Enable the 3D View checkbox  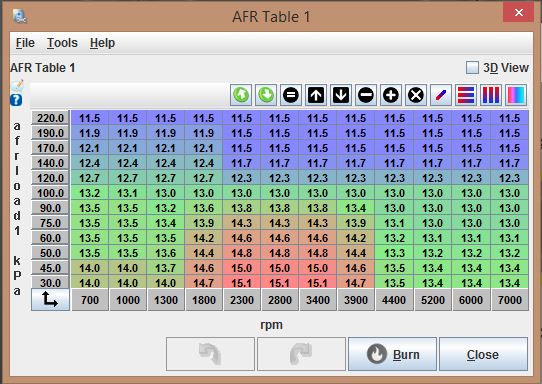pos(472,67)
